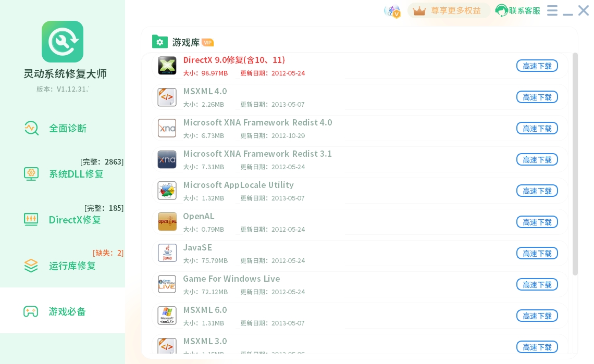
Task: Click the 灵动系统修复大师 app title
Action: click(x=65, y=73)
